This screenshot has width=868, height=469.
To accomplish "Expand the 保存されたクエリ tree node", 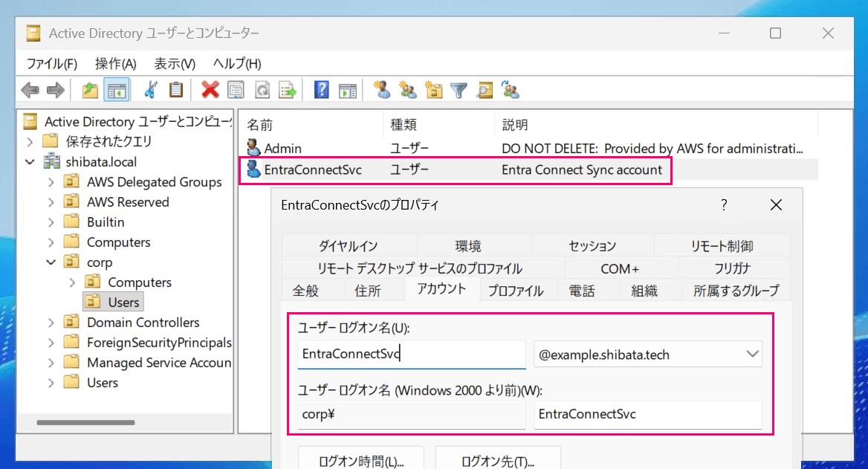I will [x=30, y=142].
